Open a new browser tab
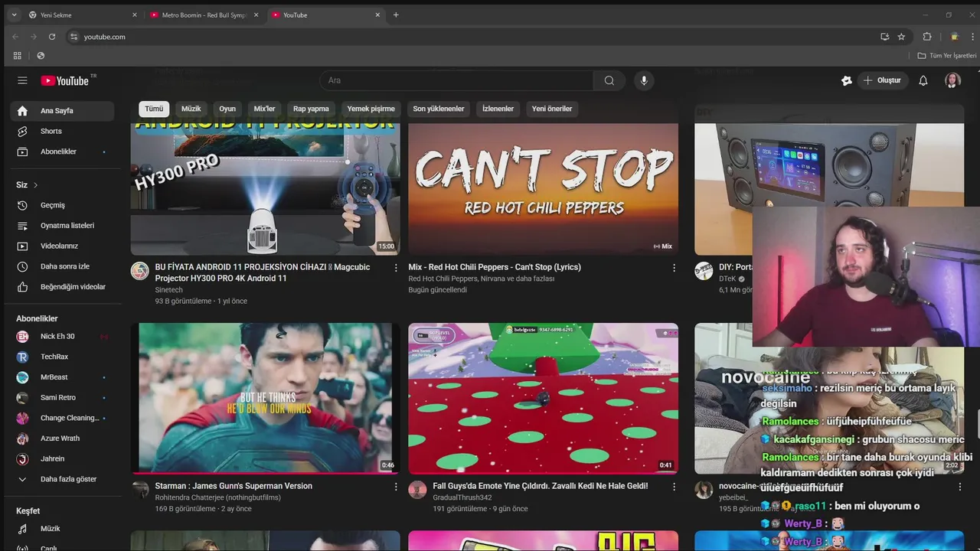Screen dimensions: 980x551 [396, 15]
